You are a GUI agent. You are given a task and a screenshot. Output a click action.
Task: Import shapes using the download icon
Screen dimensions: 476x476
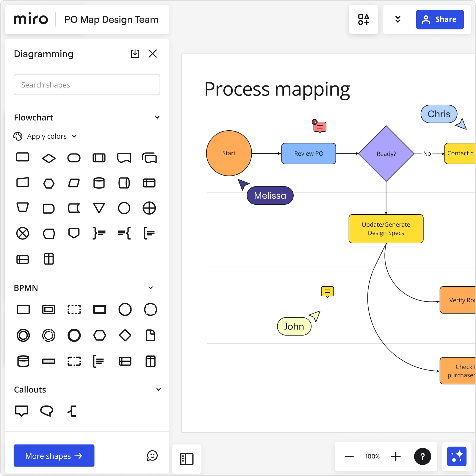(135, 54)
